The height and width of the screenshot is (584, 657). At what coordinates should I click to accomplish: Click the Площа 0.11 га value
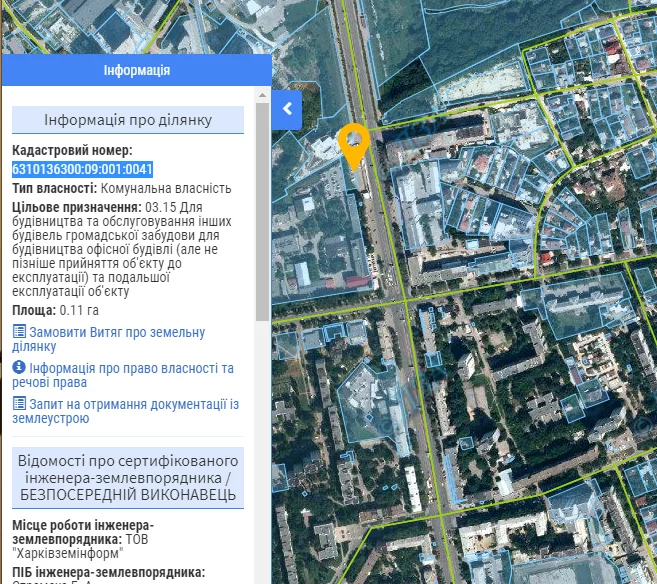(79, 310)
